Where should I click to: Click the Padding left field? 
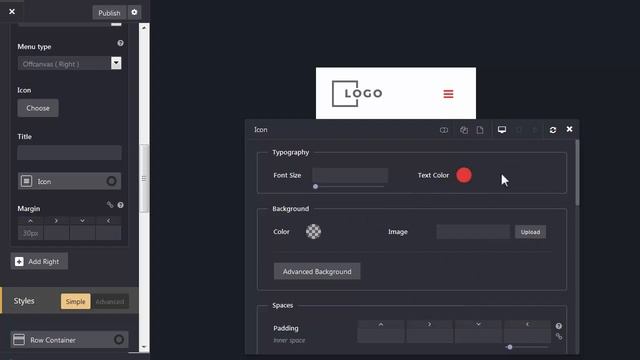[527, 335]
